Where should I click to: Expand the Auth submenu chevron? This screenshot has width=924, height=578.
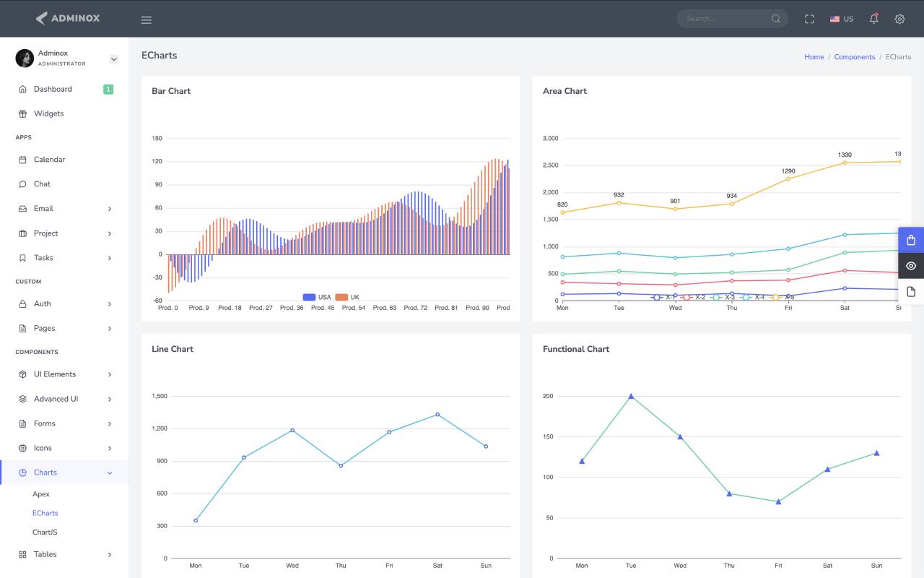[110, 304]
